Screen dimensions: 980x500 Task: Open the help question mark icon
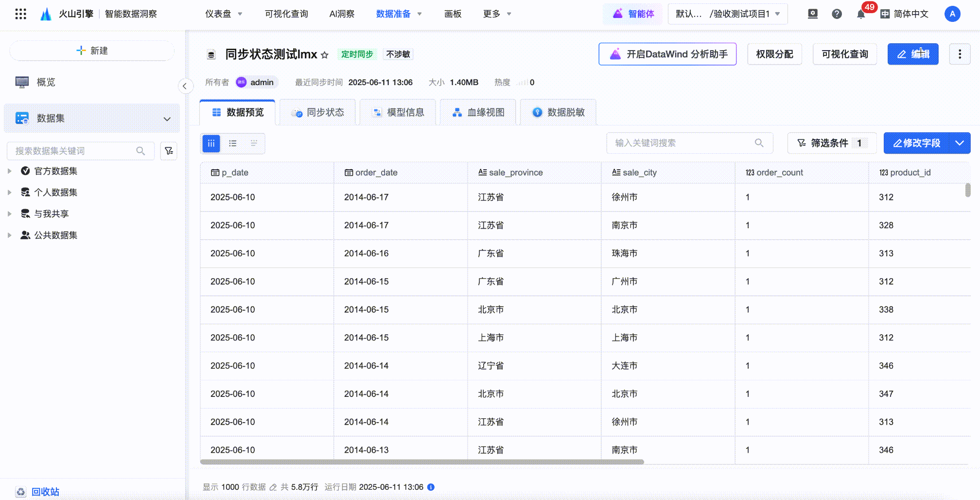[837, 14]
